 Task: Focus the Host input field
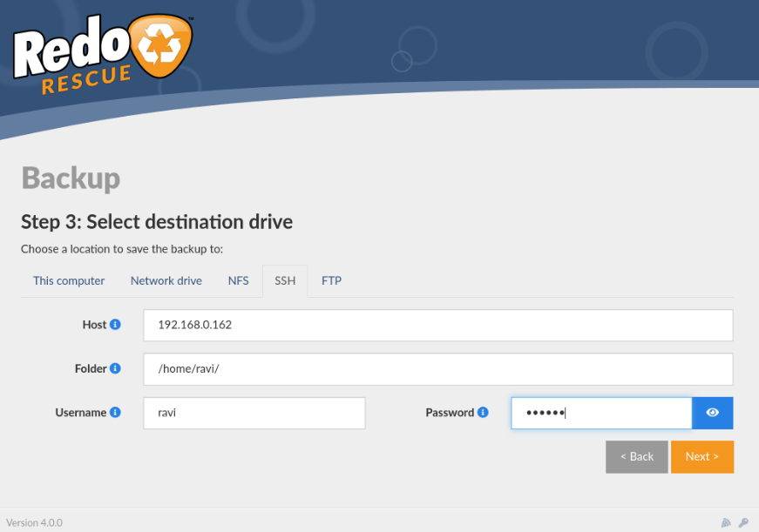click(438, 325)
